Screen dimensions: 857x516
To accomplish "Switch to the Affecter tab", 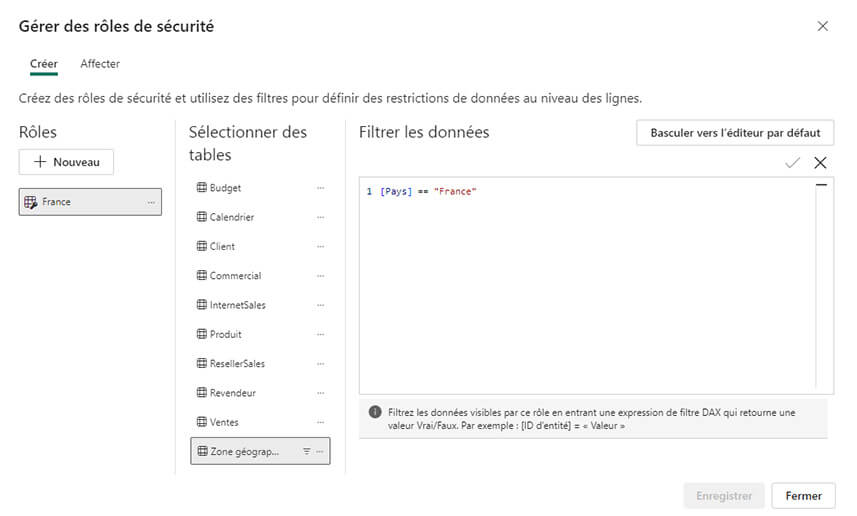I will 100,64.
